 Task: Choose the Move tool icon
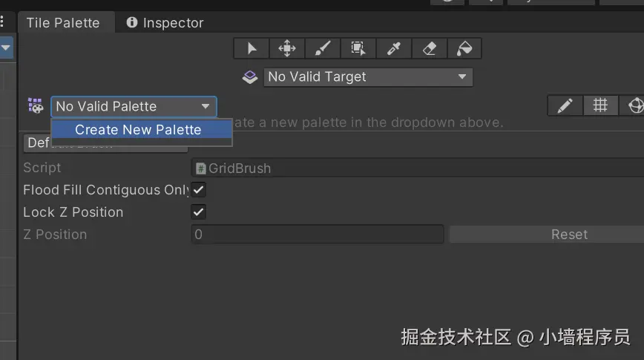coord(287,49)
